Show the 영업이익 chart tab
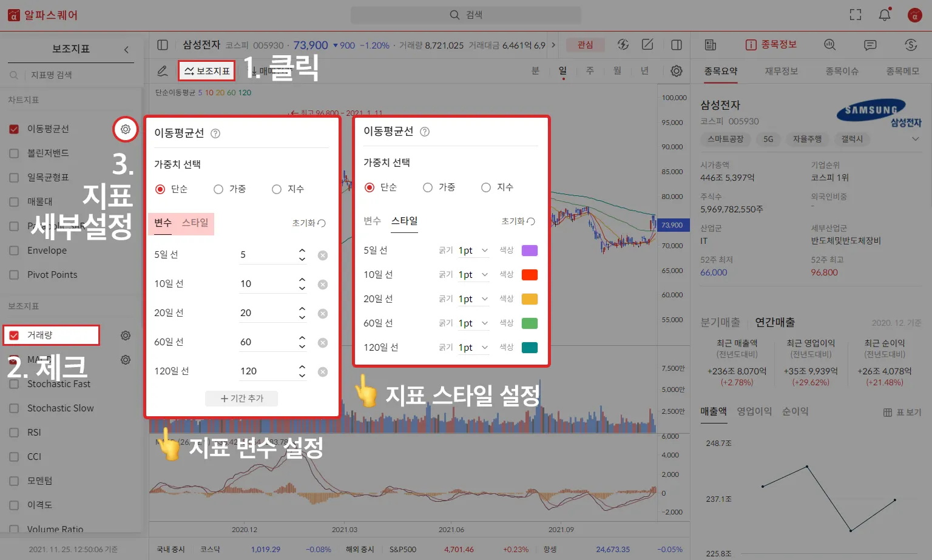 tap(755, 411)
